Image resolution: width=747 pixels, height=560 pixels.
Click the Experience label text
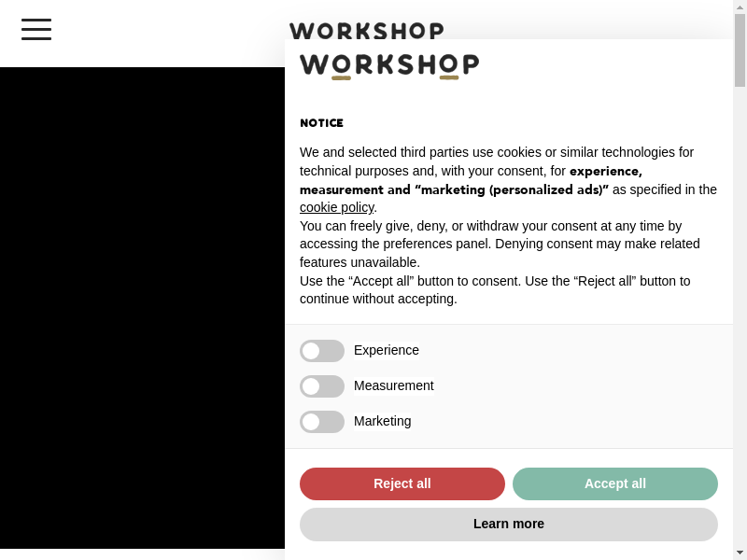(x=387, y=350)
